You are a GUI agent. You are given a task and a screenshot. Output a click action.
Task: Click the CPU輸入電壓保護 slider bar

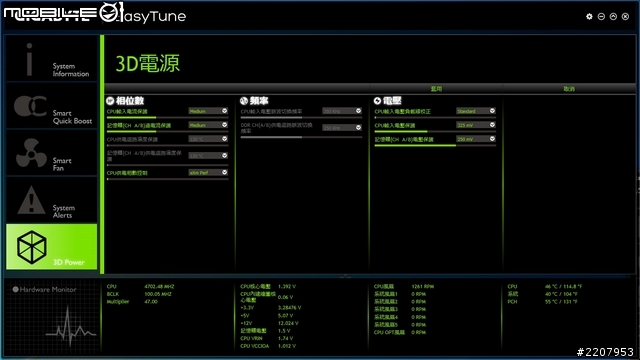point(435,131)
